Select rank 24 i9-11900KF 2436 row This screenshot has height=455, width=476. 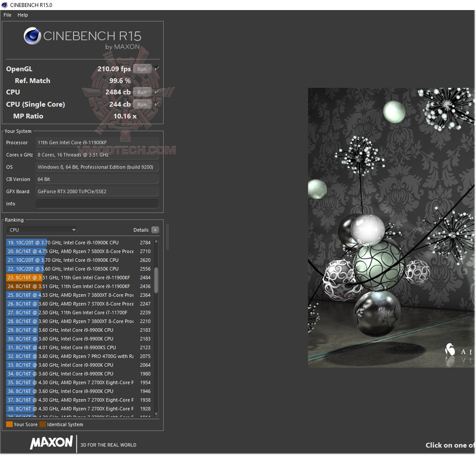[80, 286]
